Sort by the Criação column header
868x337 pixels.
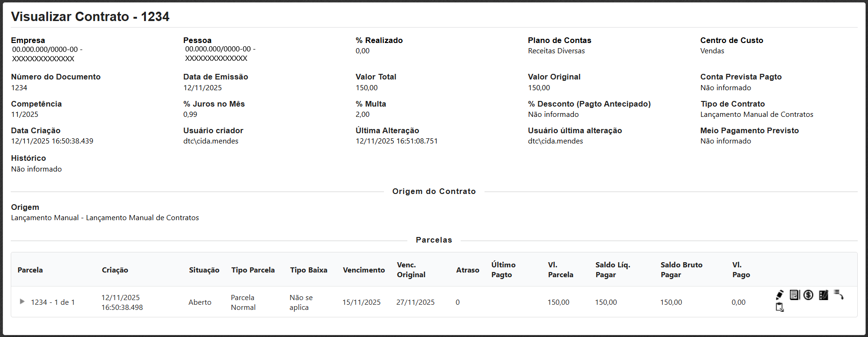tap(115, 270)
